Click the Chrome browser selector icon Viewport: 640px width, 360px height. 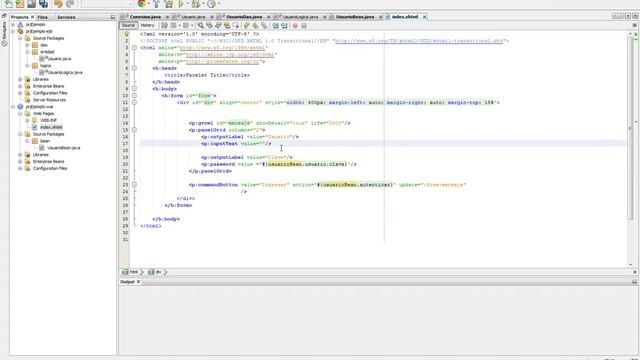141,4
